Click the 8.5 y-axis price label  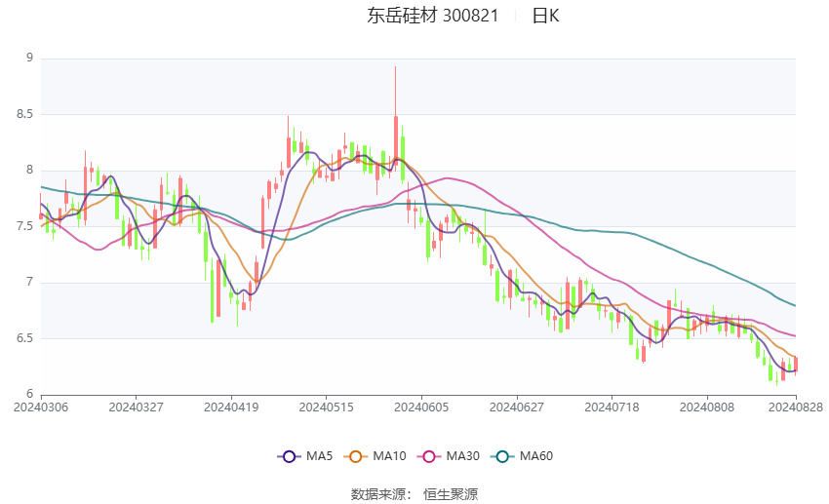coord(24,114)
